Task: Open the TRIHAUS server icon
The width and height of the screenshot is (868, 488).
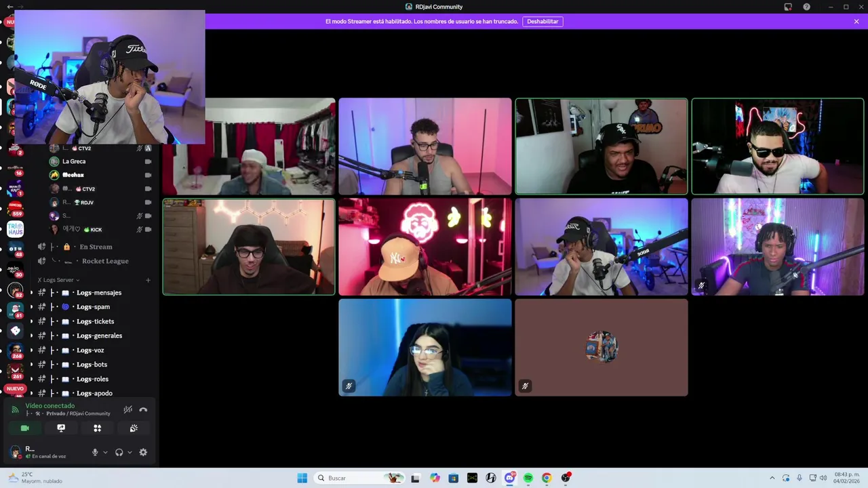Action: point(15,229)
